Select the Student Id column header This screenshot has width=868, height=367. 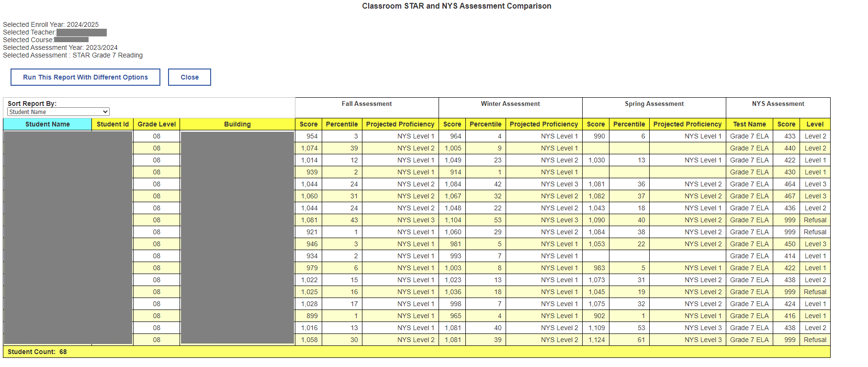pyautogui.click(x=113, y=124)
